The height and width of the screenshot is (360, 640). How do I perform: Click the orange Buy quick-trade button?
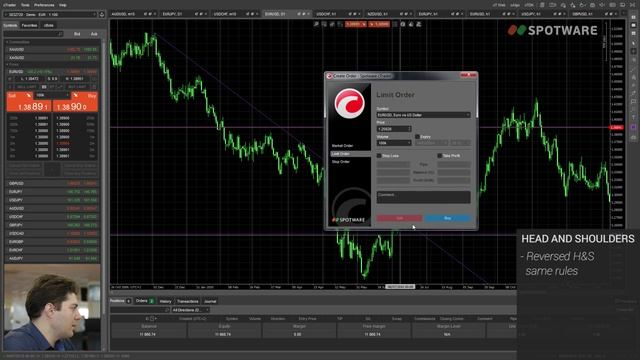coord(75,102)
